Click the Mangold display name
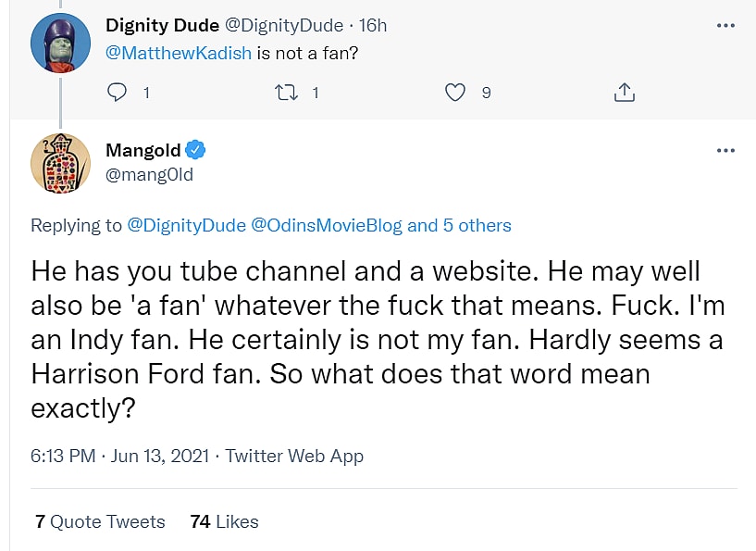The width and height of the screenshot is (756, 551). [143, 151]
